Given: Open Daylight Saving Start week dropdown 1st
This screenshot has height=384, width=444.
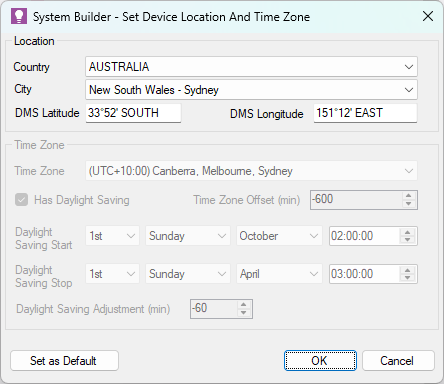Looking at the screenshot, I should point(112,236).
